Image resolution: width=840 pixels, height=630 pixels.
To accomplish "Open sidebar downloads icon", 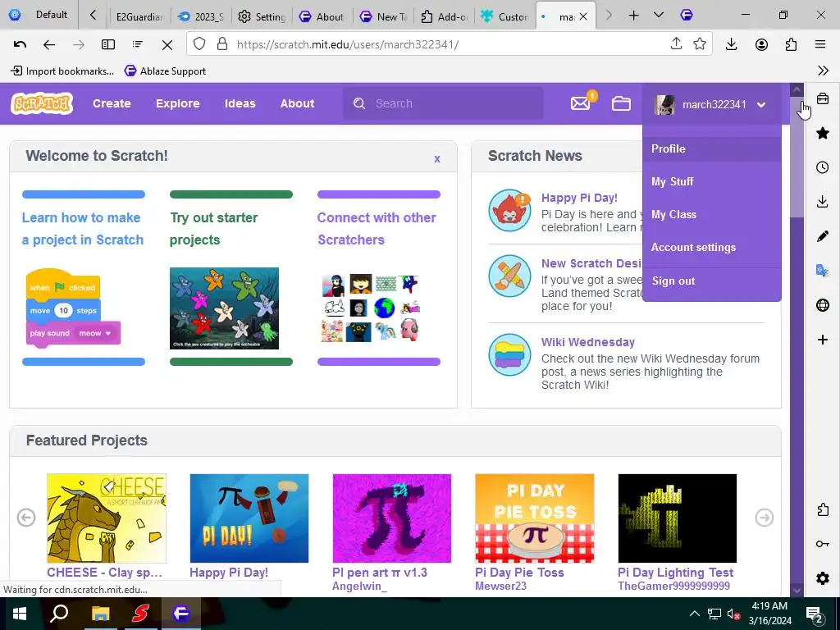I will click(823, 202).
